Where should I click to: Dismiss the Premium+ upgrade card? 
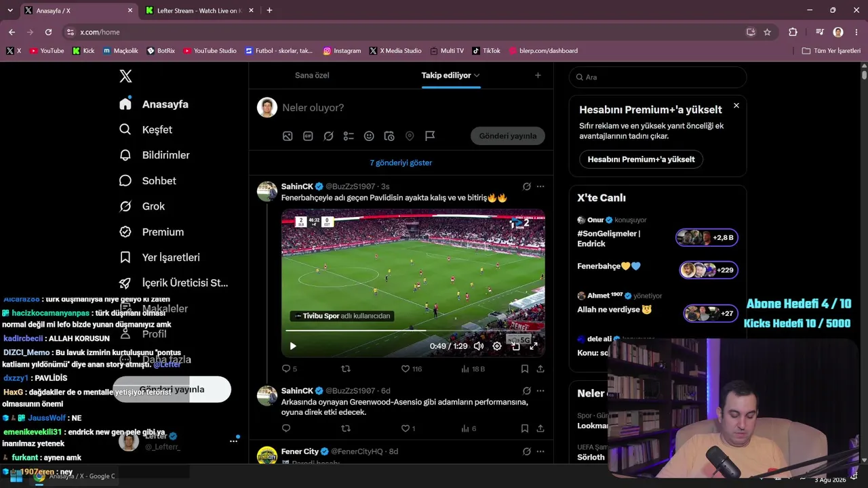point(736,106)
